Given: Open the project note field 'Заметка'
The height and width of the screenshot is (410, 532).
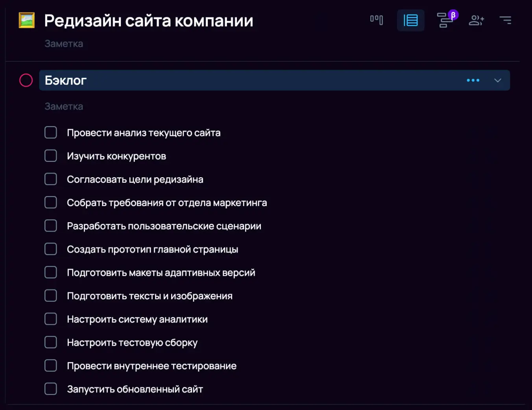Looking at the screenshot, I should point(64,43).
